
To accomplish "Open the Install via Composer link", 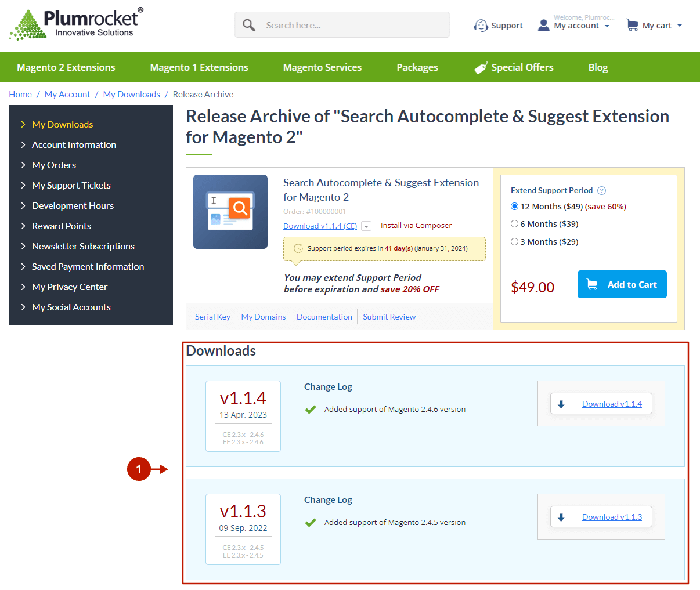I will click(x=416, y=226).
